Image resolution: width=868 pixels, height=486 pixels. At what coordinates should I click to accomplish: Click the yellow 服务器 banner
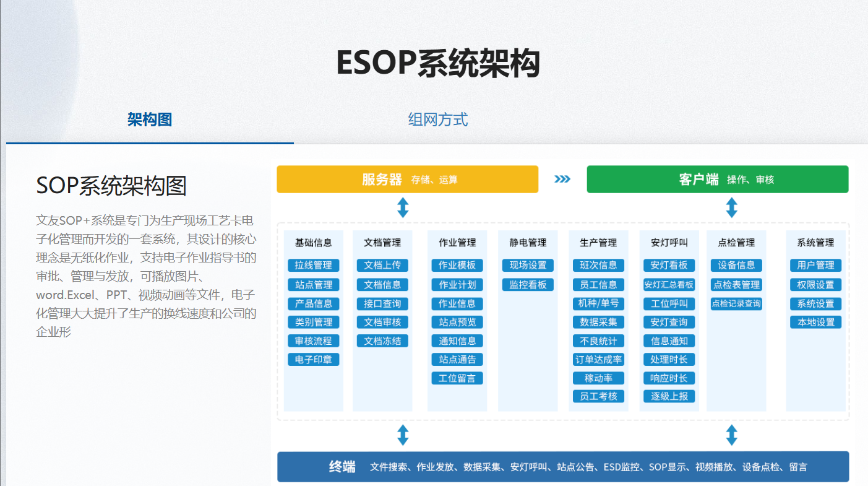407,180
